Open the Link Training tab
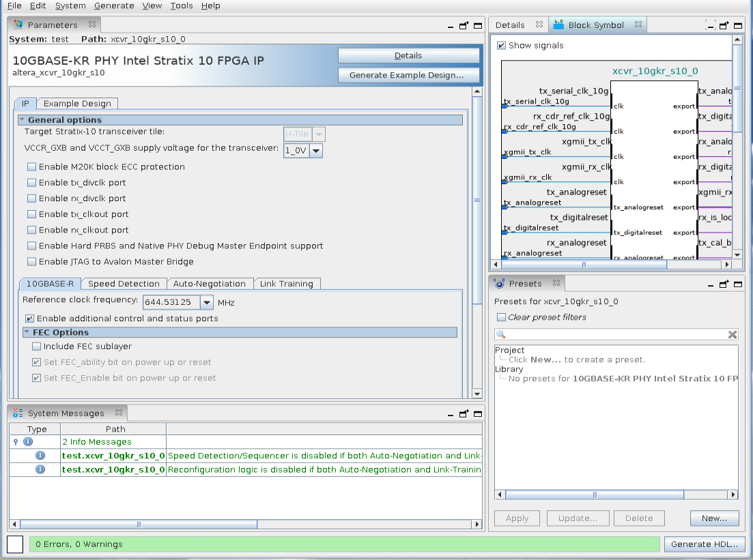This screenshot has height=560, width=753. pos(287,284)
